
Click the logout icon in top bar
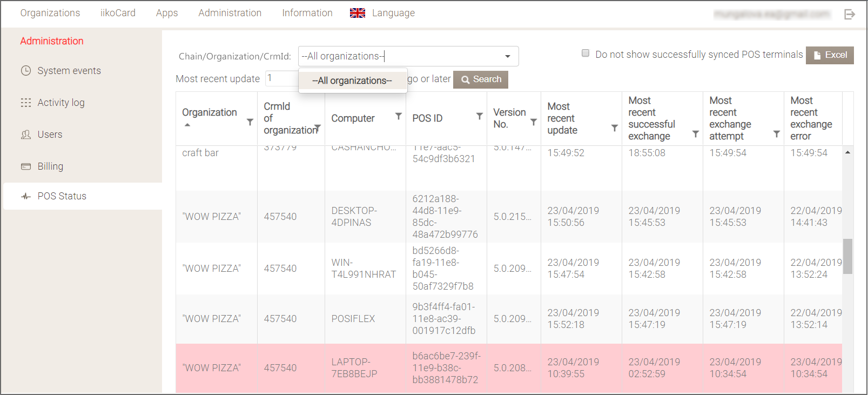(x=849, y=14)
